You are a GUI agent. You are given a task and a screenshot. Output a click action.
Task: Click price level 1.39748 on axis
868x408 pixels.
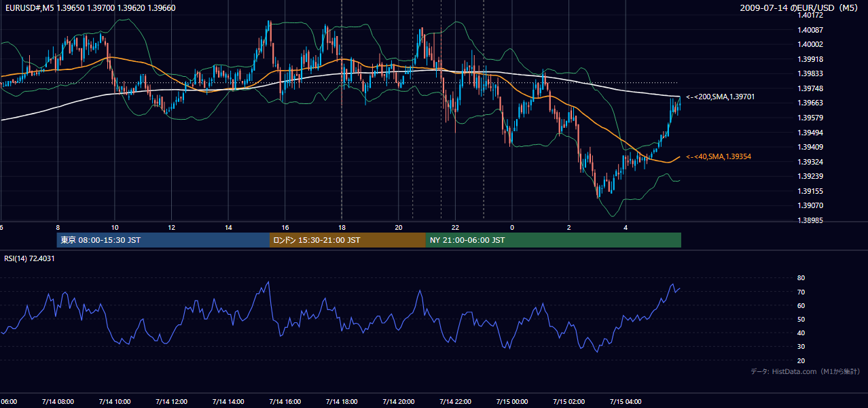click(811, 88)
